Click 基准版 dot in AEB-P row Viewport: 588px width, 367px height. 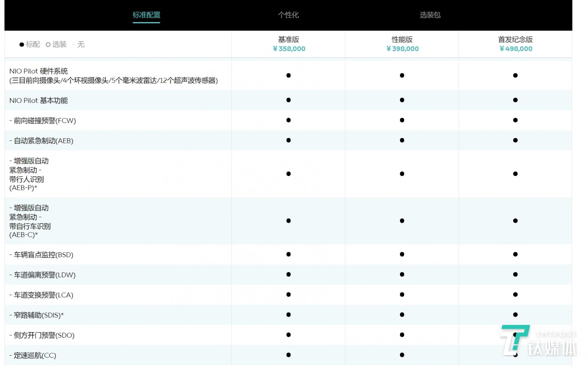[x=288, y=174]
